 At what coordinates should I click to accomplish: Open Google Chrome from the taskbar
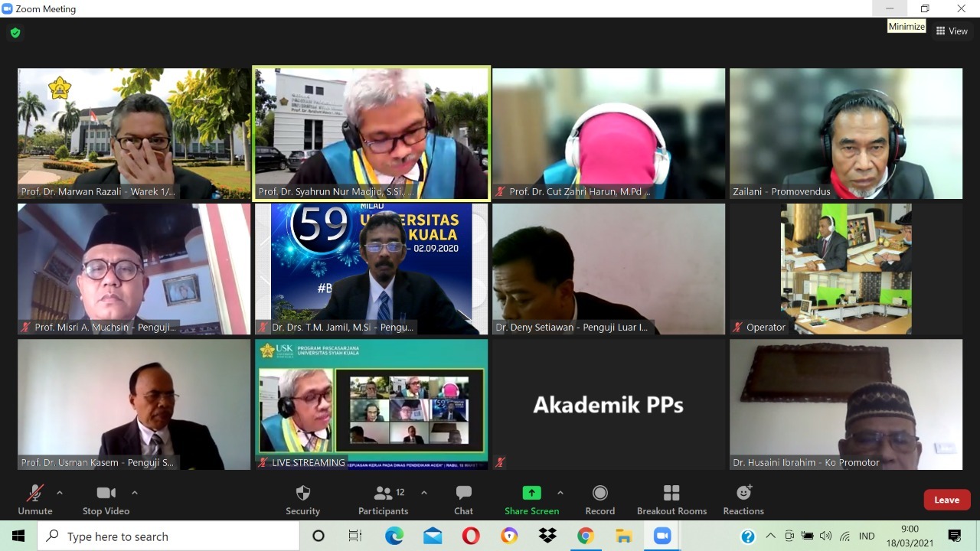[x=586, y=536]
